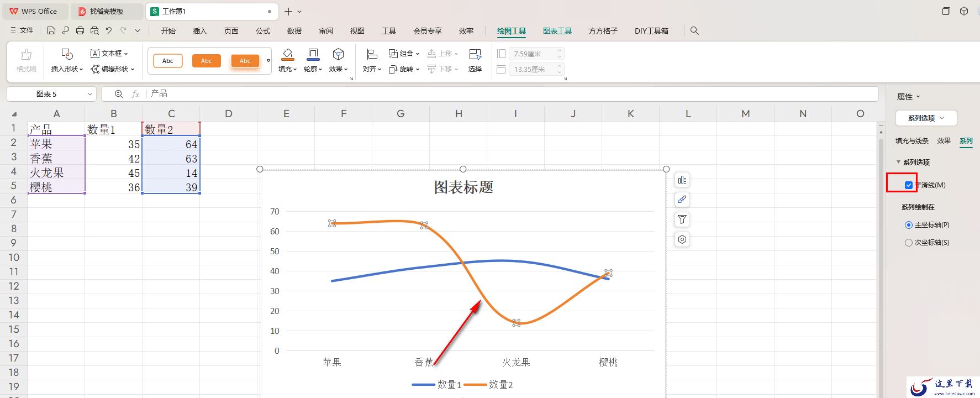Open the chart style brush button
This screenshot has height=398, width=980.
[682, 200]
